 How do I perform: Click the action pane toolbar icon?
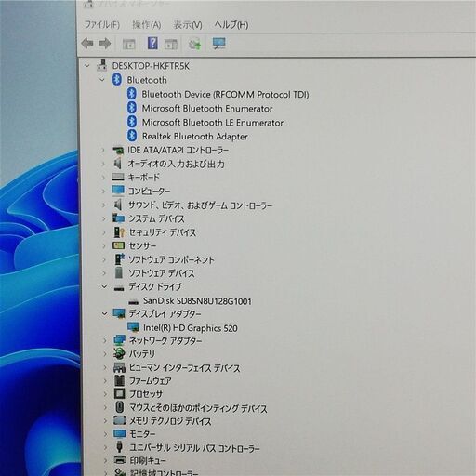(x=171, y=44)
